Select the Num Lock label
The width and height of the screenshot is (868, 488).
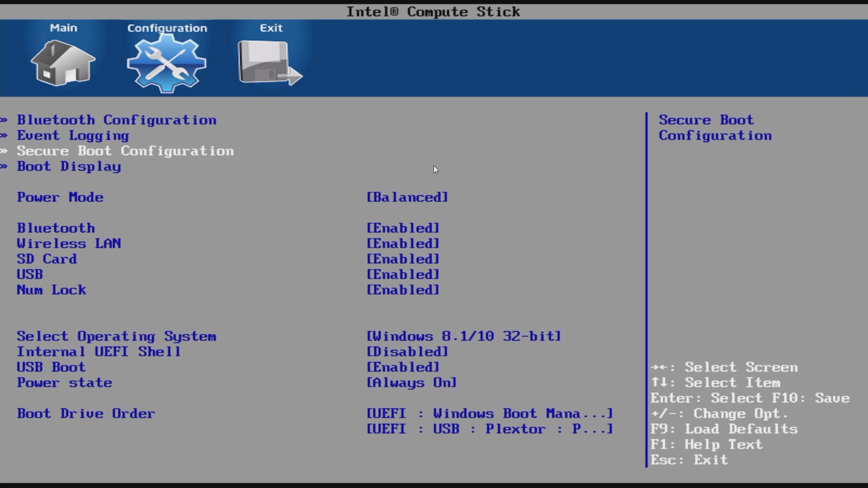52,290
